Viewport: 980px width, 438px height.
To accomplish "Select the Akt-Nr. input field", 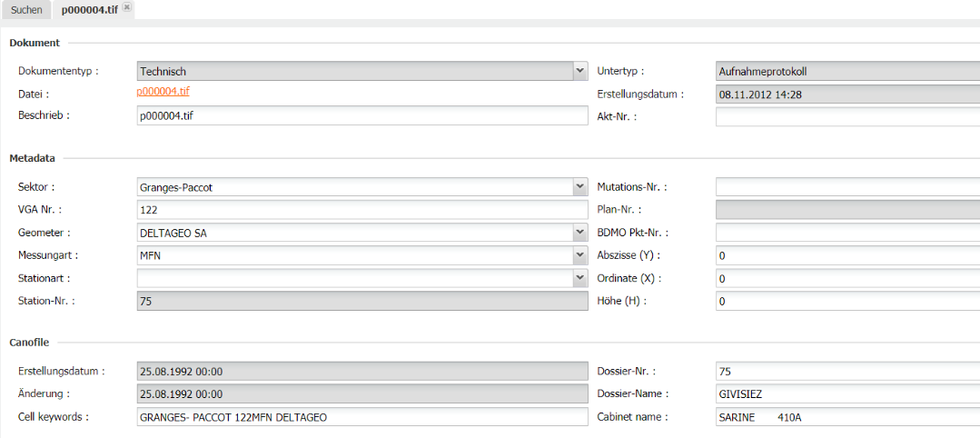I will (847, 116).
